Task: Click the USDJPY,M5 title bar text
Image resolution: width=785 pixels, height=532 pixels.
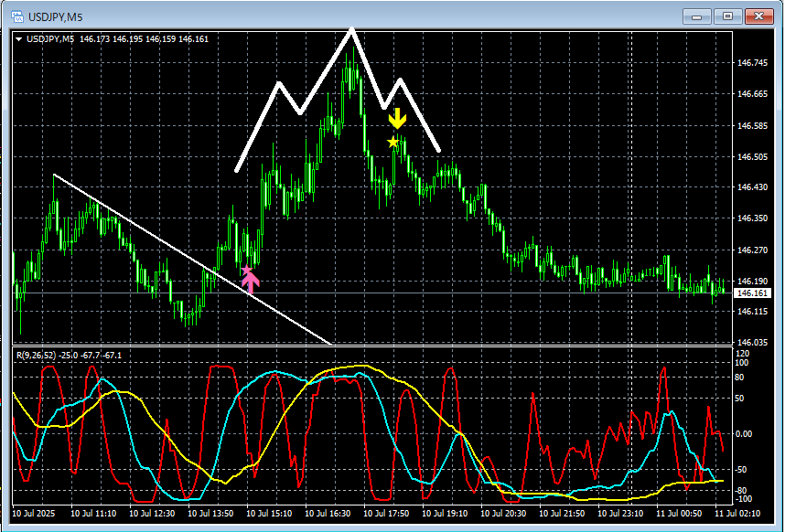Action: [56, 17]
